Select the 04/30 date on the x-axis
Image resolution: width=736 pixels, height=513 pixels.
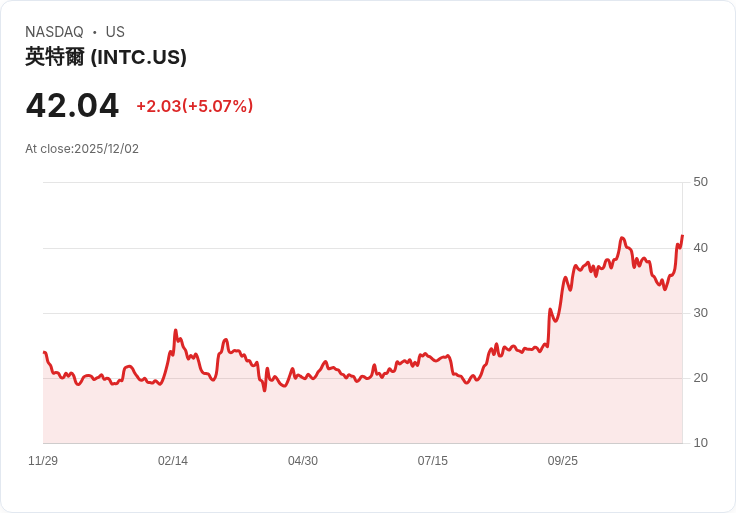303,461
